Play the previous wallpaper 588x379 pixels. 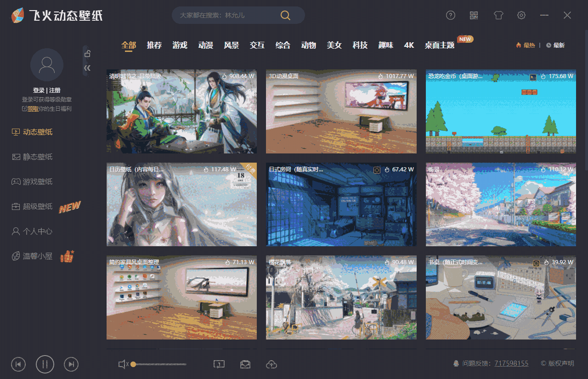coord(18,364)
